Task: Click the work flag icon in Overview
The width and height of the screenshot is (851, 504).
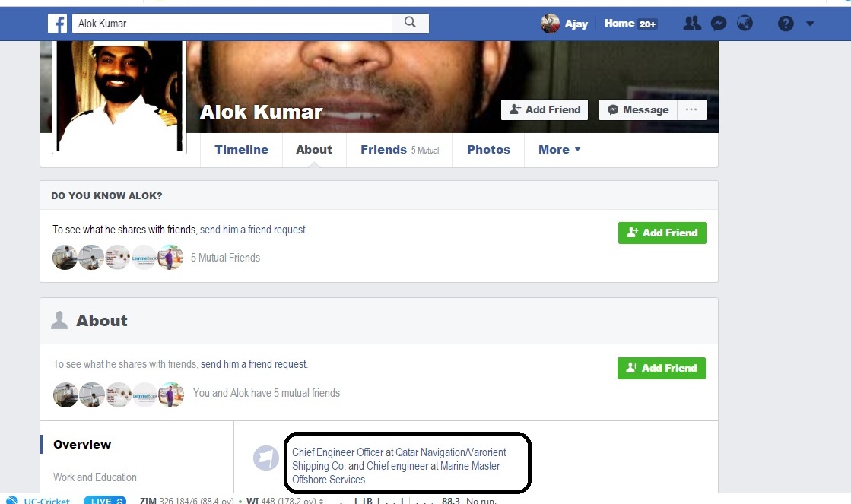Action: tap(266, 458)
